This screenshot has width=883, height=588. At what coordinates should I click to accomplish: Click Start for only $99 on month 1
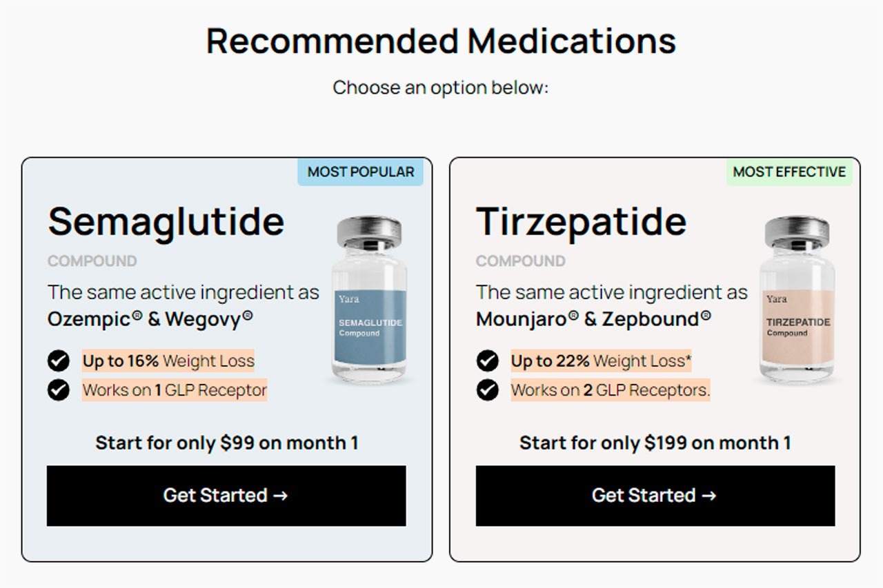(x=226, y=443)
